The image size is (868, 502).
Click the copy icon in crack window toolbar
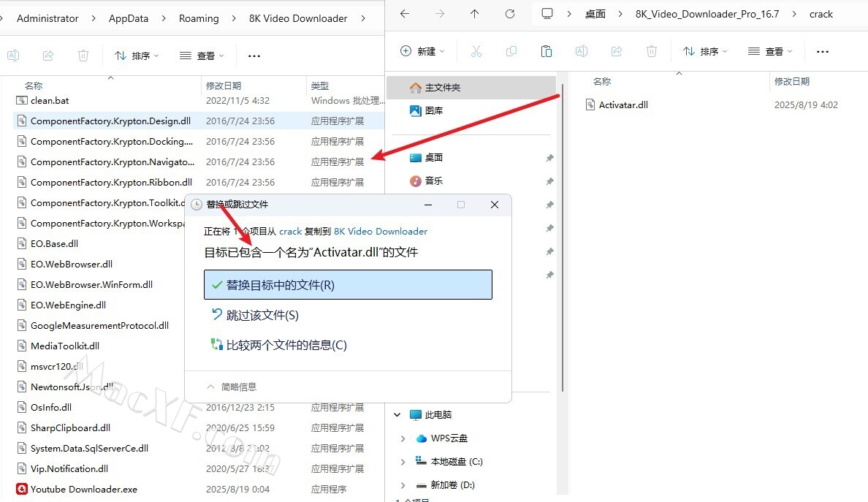[511, 51]
